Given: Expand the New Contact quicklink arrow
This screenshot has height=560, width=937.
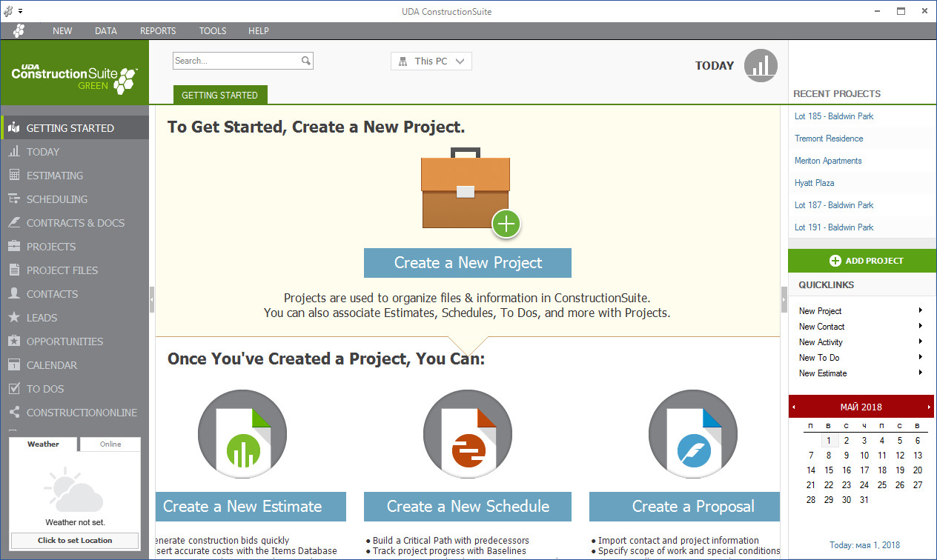Looking at the screenshot, I should tap(921, 326).
